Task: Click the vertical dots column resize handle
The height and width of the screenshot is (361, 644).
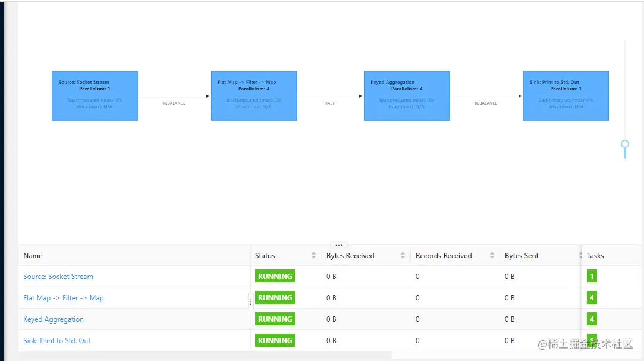Action: (x=250, y=302)
